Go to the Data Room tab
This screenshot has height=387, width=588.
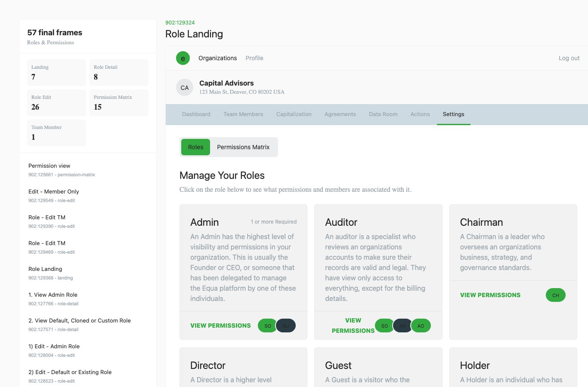click(383, 114)
